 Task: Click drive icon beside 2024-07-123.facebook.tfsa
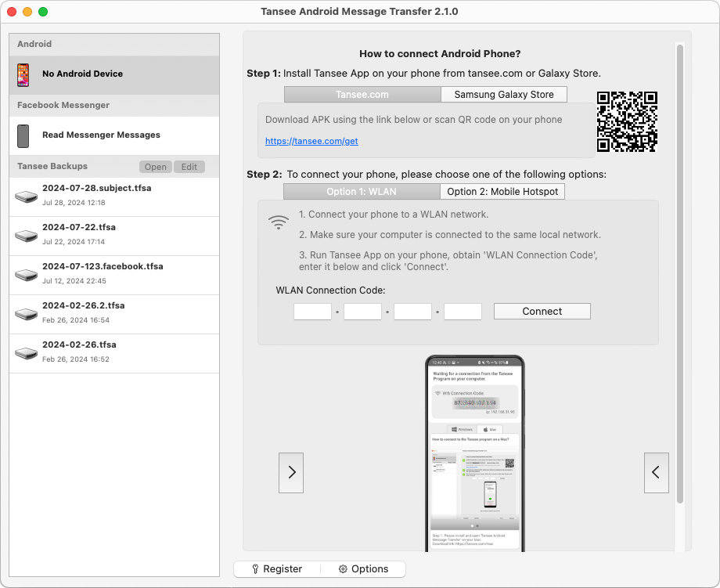point(26,275)
